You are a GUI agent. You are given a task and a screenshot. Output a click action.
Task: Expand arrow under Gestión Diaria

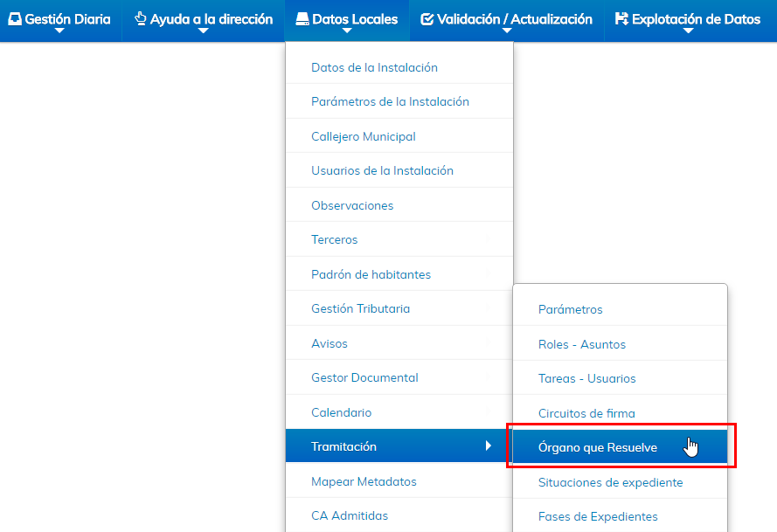coord(59,31)
